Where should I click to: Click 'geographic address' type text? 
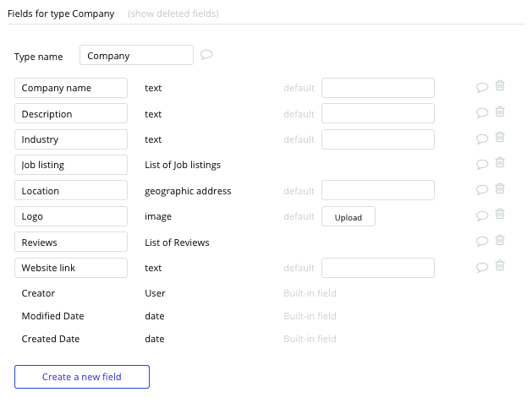click(188, 191)
